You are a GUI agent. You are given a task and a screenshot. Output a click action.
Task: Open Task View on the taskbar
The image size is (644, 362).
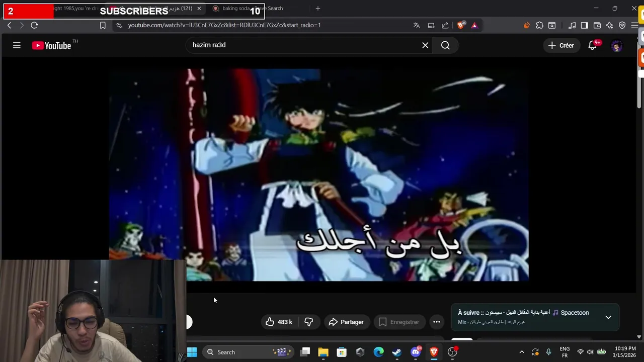[x=305, y=352]
